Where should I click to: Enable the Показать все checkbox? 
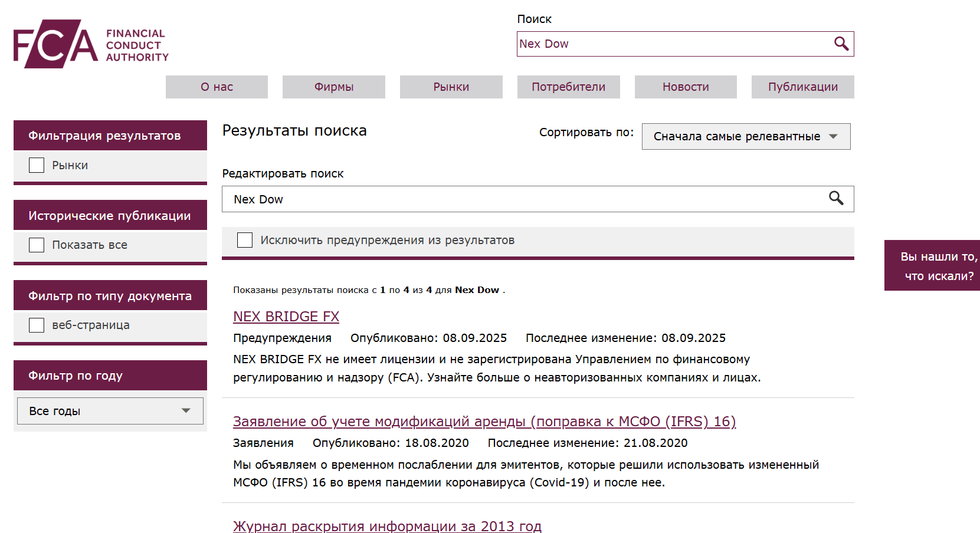pyautogui.click(x=37, y=245)
